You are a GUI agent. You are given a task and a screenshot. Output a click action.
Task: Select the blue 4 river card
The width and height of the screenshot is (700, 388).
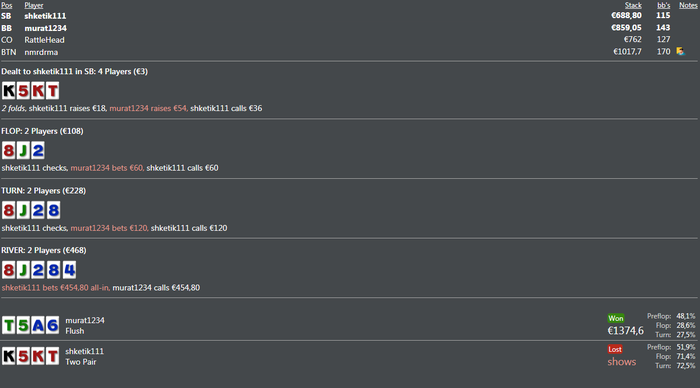(x=69, y=270)
